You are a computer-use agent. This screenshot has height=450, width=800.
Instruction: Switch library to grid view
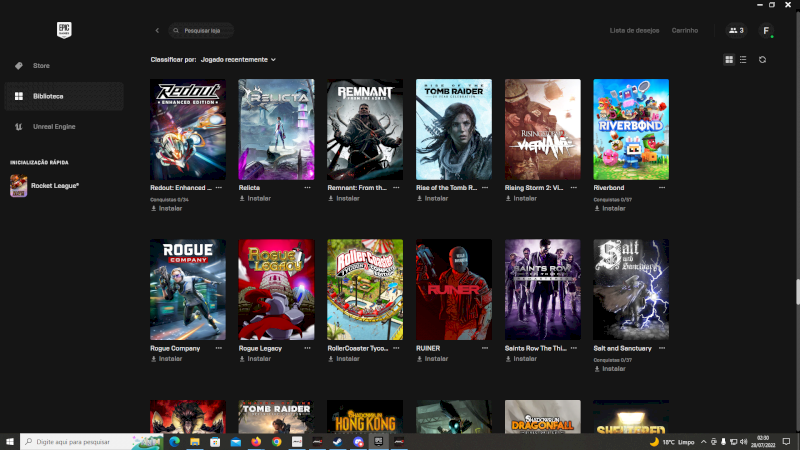(x=729, y=60)
